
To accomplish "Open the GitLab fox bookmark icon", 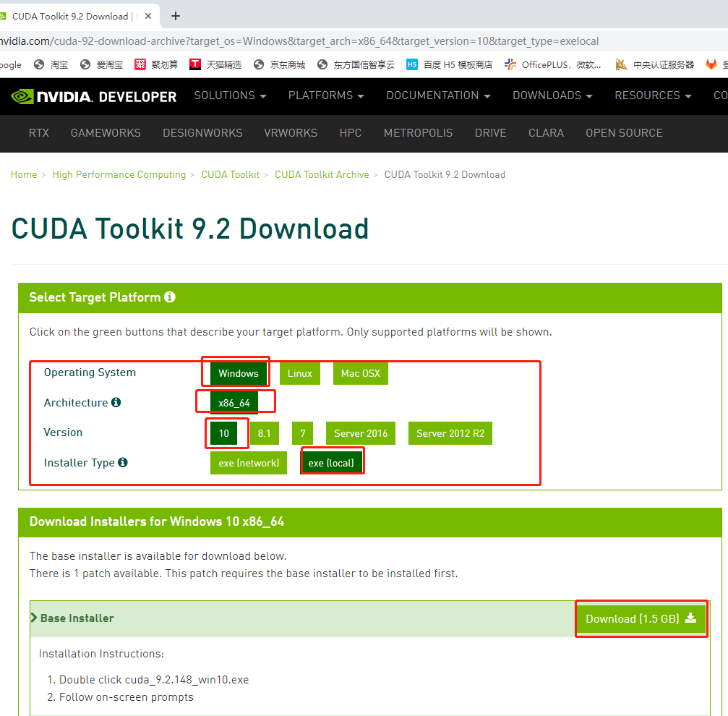I will tap(711, 64).
